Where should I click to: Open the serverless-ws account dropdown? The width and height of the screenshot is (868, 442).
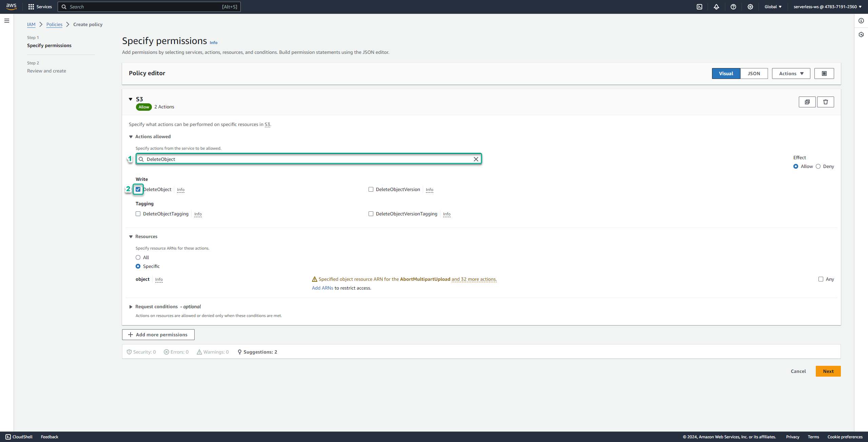coord(828,7)
